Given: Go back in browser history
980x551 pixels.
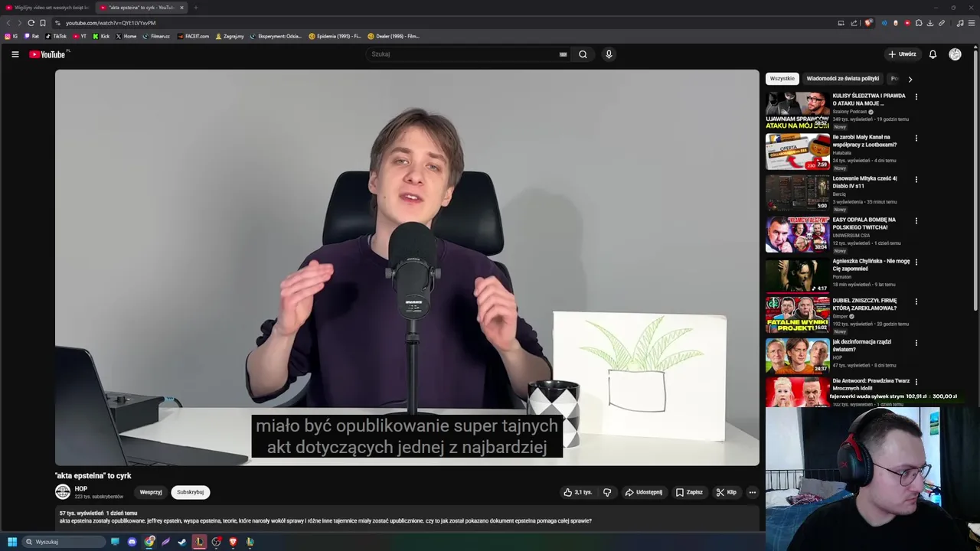Looking at the screenshot, I should (9, 23).
